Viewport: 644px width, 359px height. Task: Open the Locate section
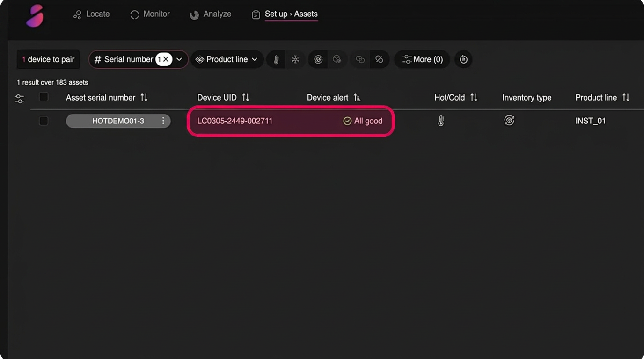(92, 14)
